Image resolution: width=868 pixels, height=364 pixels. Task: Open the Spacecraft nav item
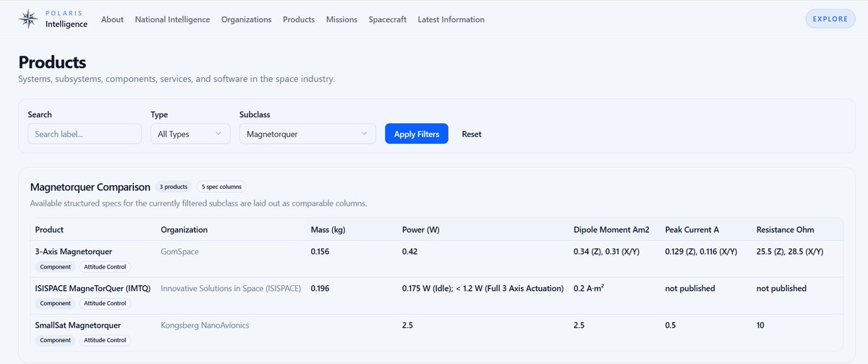(x=387, y=20)
